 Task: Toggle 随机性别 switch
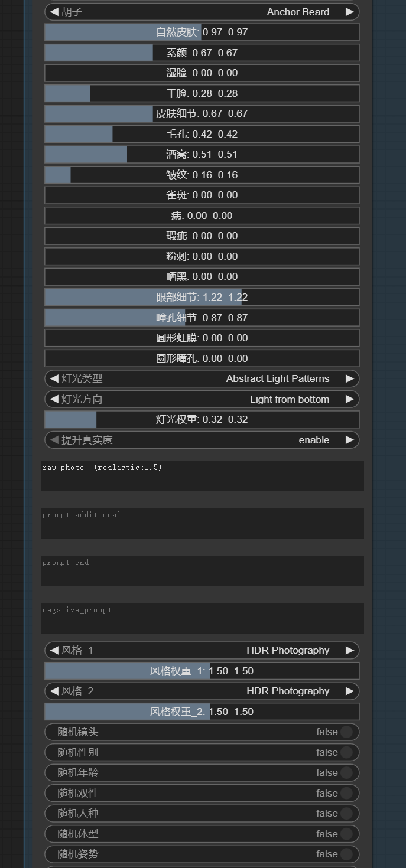coord(346,752)
